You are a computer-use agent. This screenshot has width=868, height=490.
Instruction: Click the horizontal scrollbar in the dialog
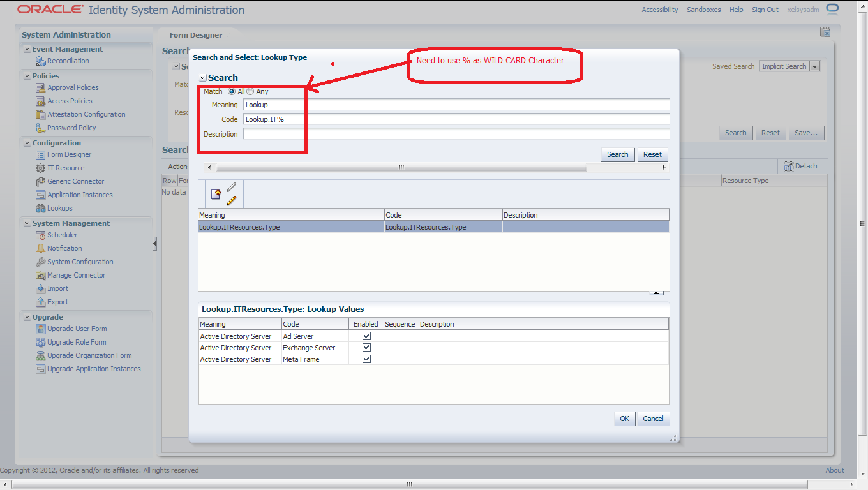point(401,167)
